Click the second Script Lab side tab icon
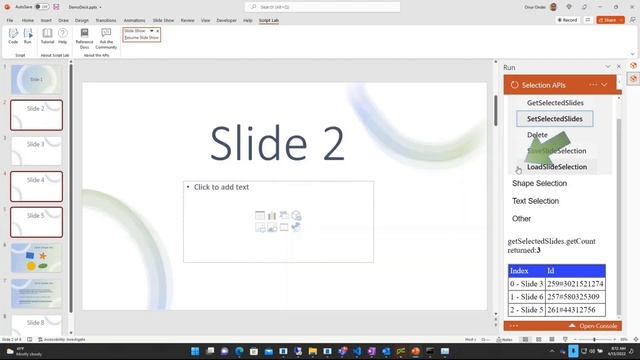This screenshot has height=360, width=640. (x=633, y=78)
